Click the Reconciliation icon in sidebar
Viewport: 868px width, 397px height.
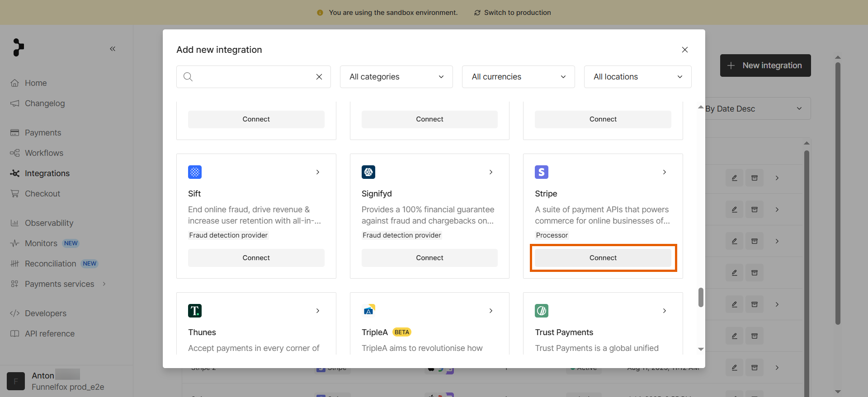pos(15,264)
